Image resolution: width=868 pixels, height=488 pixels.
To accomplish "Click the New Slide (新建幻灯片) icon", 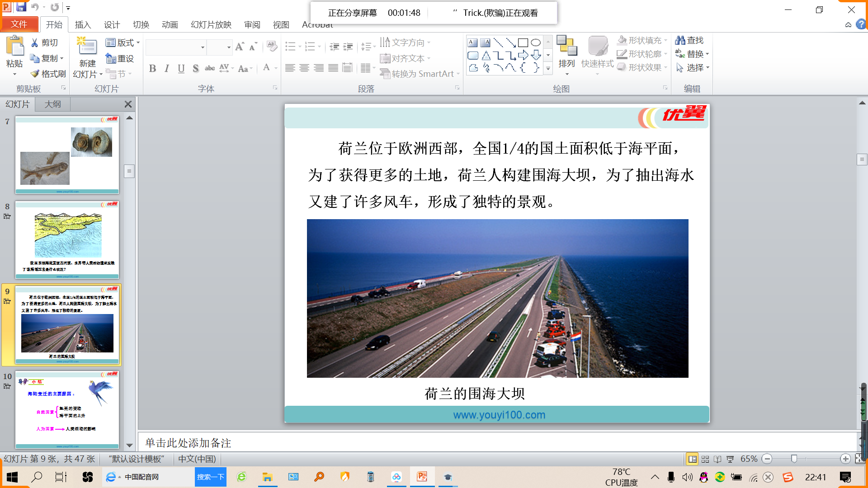I will point(87,47).
